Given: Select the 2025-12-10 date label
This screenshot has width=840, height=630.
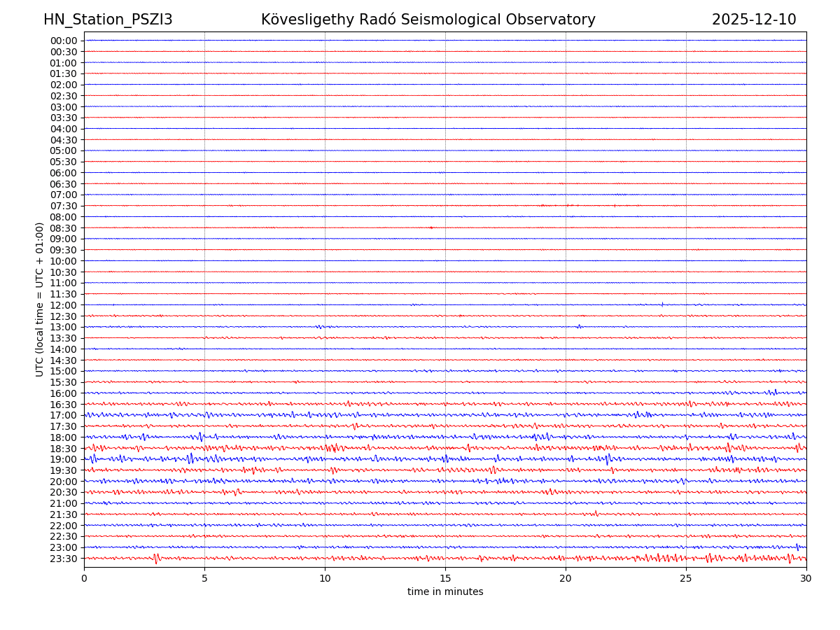Looking at the screenshot, I should 753,20.
